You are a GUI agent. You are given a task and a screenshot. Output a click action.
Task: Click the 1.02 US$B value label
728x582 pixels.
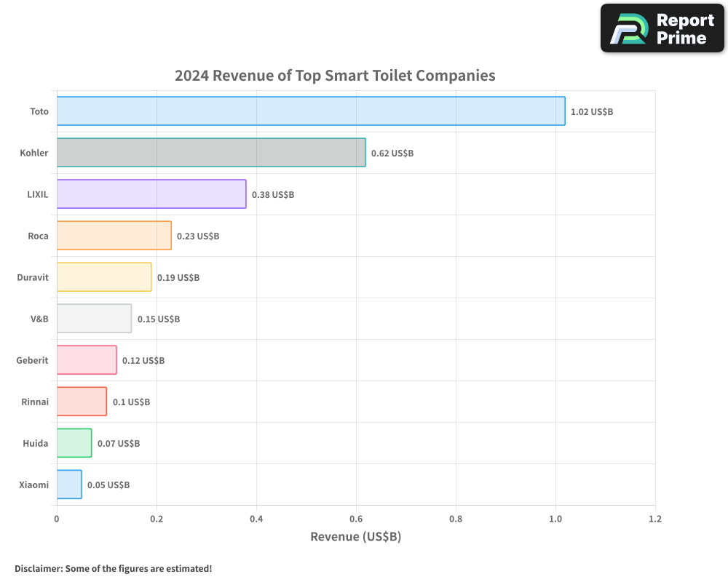(x=593, y=112)
